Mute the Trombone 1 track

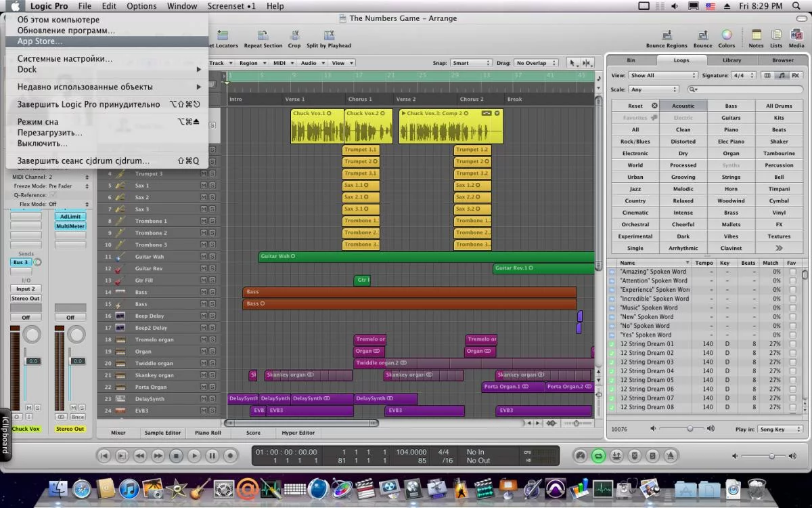pyautogui.click(x=203, y=221)
